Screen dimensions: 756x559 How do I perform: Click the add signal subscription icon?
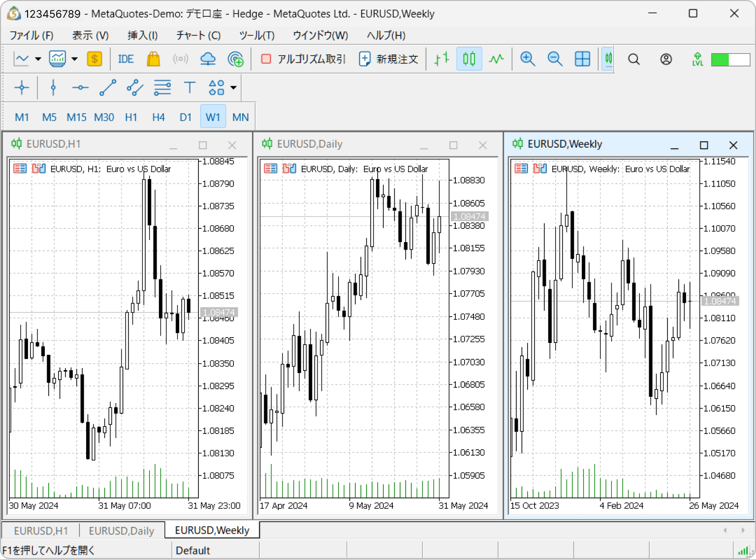point(236,59)
